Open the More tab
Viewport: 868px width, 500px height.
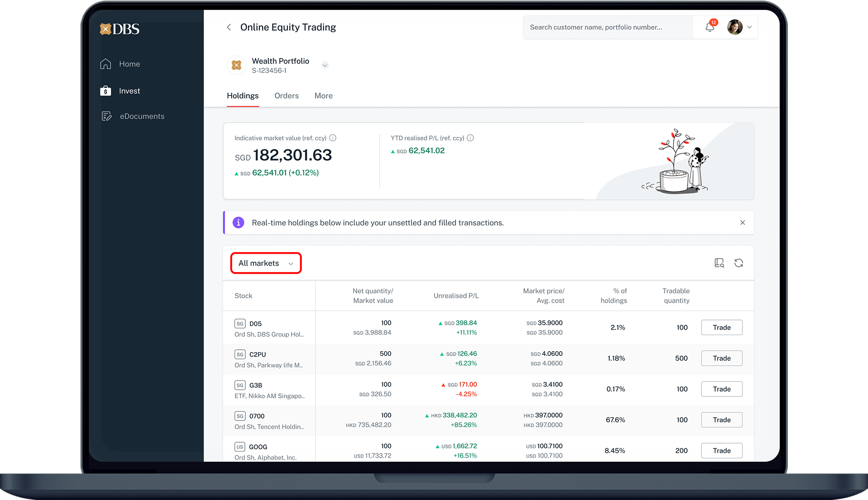[x=324, y=96]
